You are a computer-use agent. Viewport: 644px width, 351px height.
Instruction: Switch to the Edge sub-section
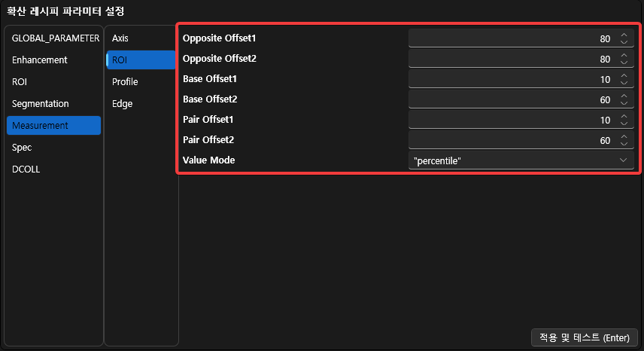[122, 103]
